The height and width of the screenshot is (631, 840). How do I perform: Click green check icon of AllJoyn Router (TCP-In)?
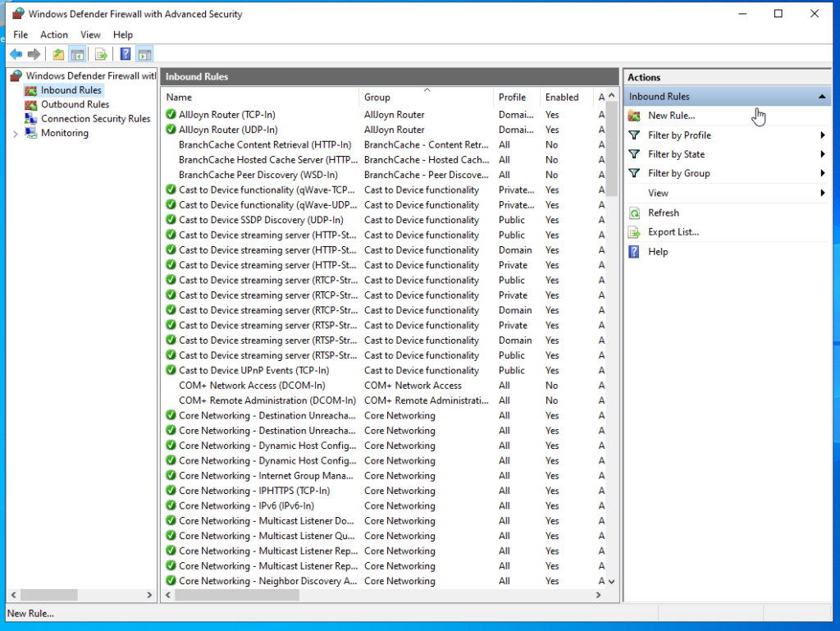(171, 114)
